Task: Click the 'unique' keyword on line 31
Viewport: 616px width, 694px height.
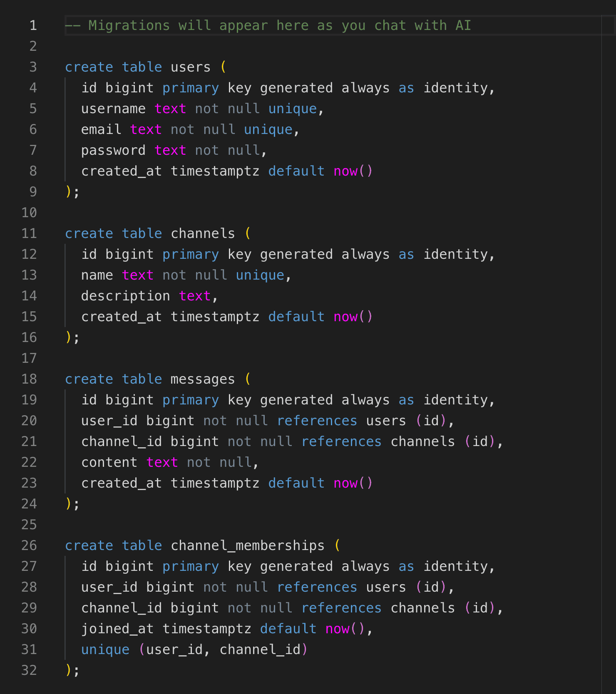Action: point(105,649)
